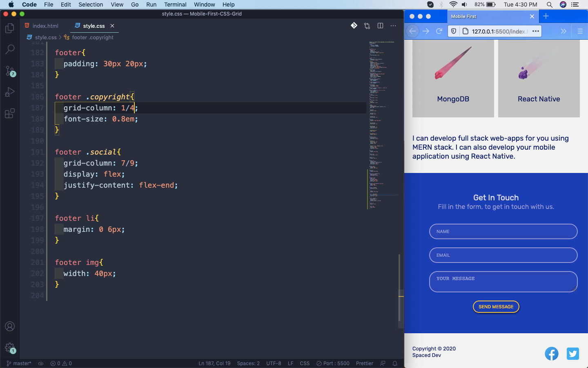This screenshot has height=368, width=588.
Task: Click the source control diamond icon in editor toolbar
Action: (x=354, y=26)
